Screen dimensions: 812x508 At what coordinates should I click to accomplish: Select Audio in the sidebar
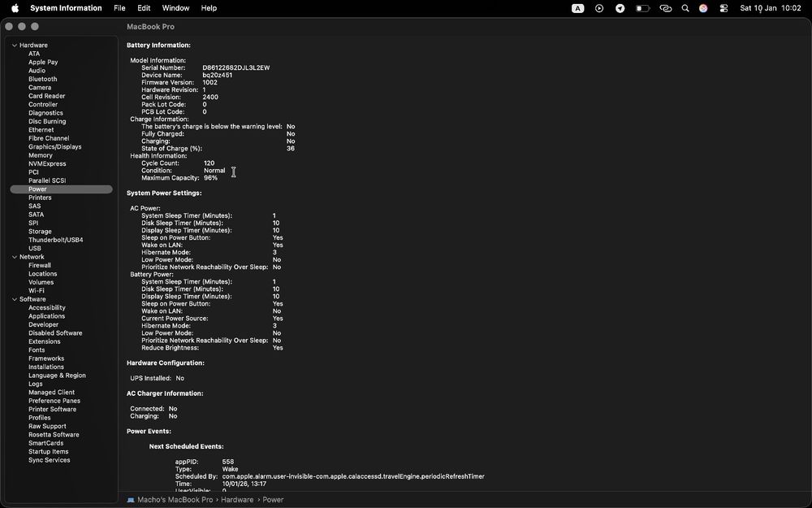(37, 71)
